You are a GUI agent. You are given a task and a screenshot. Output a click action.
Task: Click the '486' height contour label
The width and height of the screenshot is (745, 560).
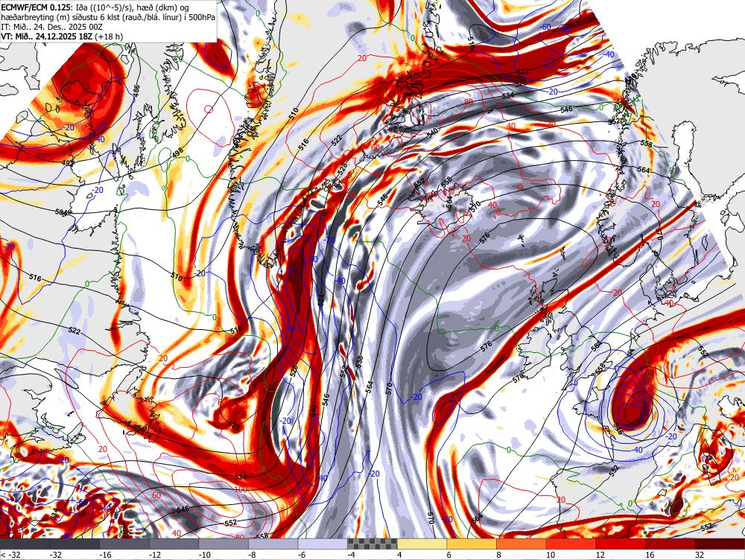coord(136,92)
